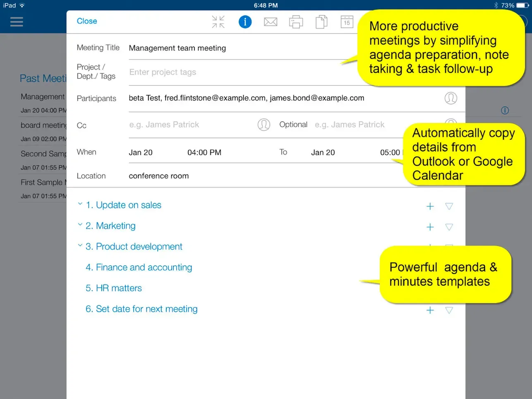Tap the blue info icon in the toolbar

click(x=245, y=22)
